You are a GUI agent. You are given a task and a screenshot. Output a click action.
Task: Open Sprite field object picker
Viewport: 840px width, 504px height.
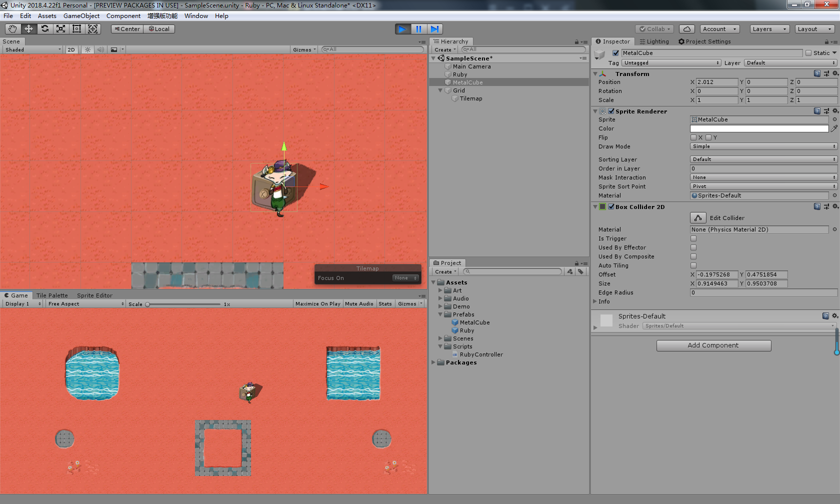pyautogui.click(x=834, y=119)
